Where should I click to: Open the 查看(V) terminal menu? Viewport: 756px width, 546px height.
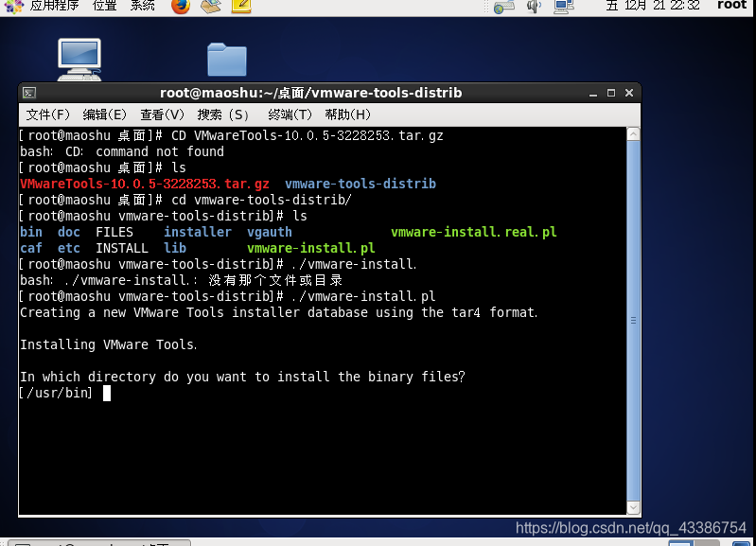pos(163,114)
